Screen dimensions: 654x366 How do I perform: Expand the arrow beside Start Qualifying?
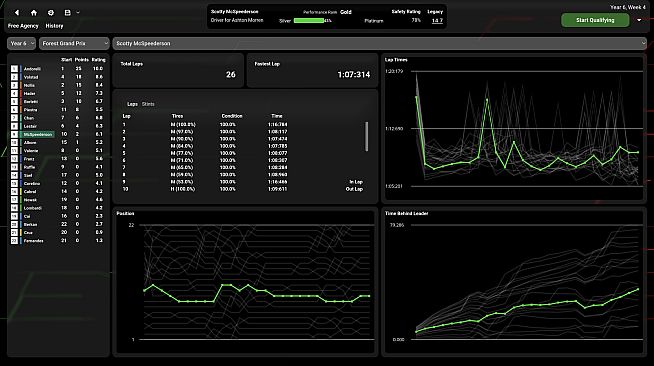pyautogui.click(x=639, y=20)
